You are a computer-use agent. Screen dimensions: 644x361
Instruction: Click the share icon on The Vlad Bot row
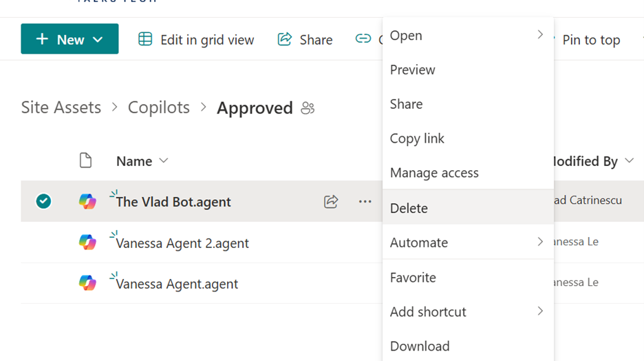[331, 202]
